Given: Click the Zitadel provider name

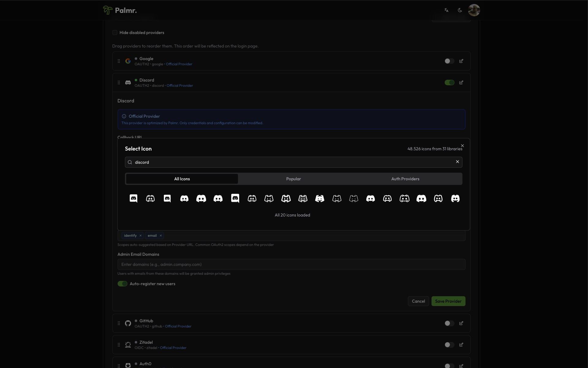Looking at the screenshot, I should pos(146,342).
